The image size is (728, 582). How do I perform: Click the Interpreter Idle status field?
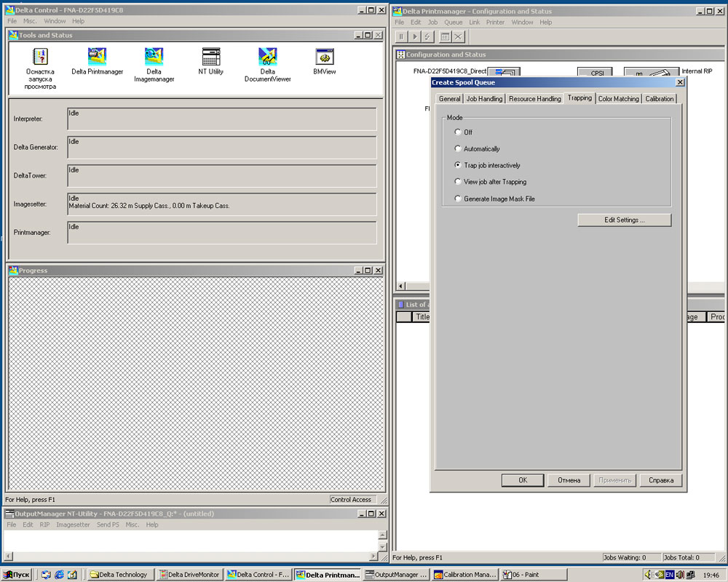pos(222,119)
